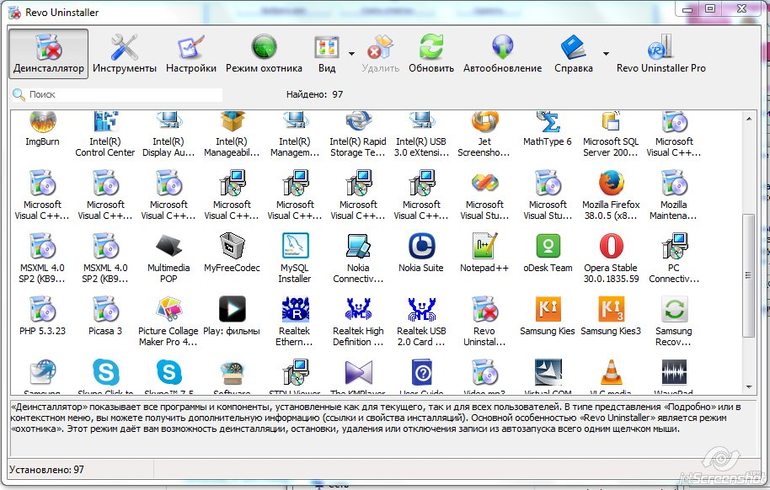This screenshot has width=770, height=490.
Task: Open Revo Uninstaller Pro link
Action: [660, 53]
